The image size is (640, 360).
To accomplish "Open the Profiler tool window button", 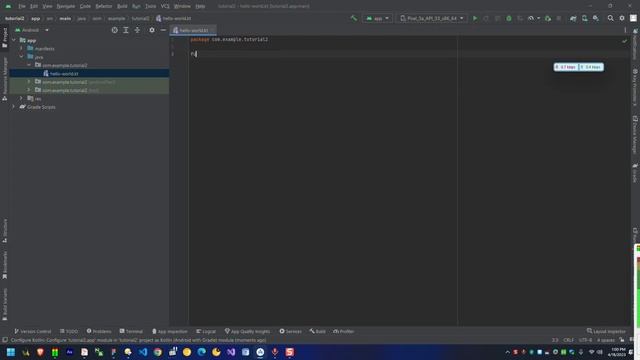I will pos(344,331).
